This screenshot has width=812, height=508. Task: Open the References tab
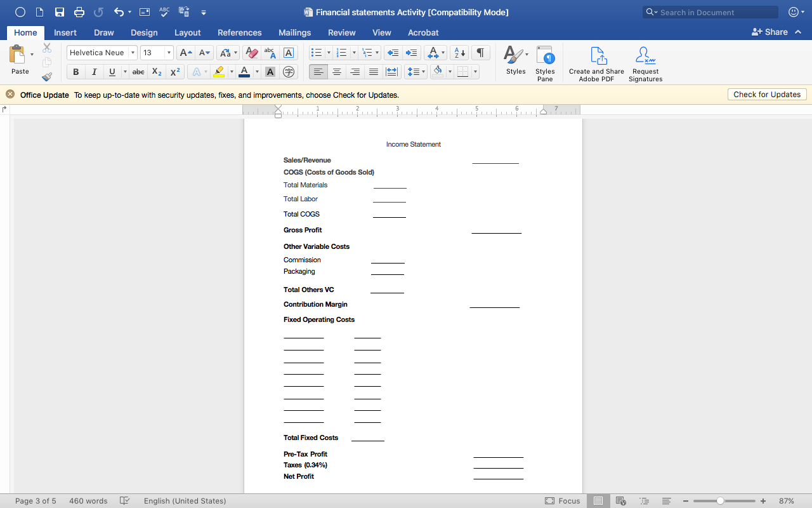tap(239, 32)
